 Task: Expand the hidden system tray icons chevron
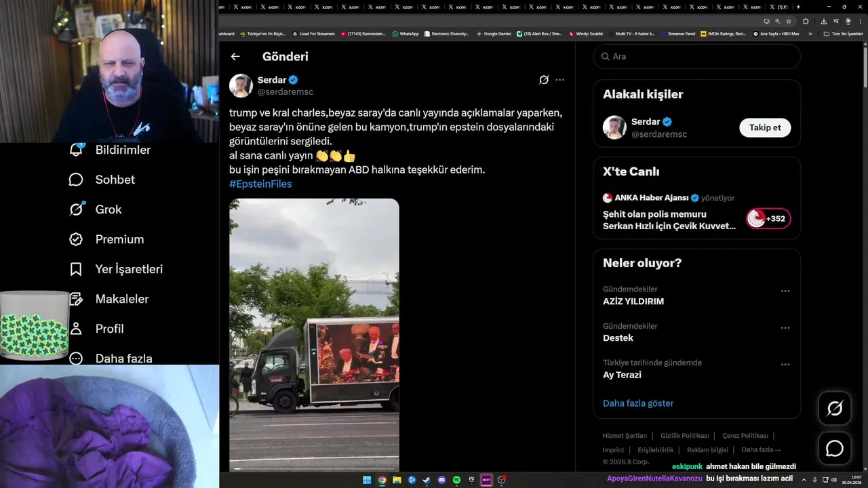click(804, 480)
